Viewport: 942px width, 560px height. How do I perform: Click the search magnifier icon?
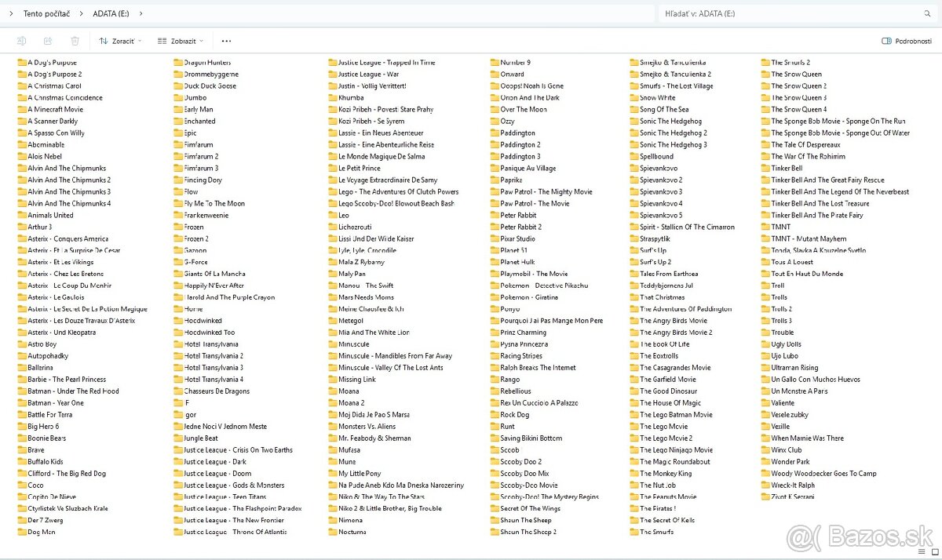pos(927,13)
